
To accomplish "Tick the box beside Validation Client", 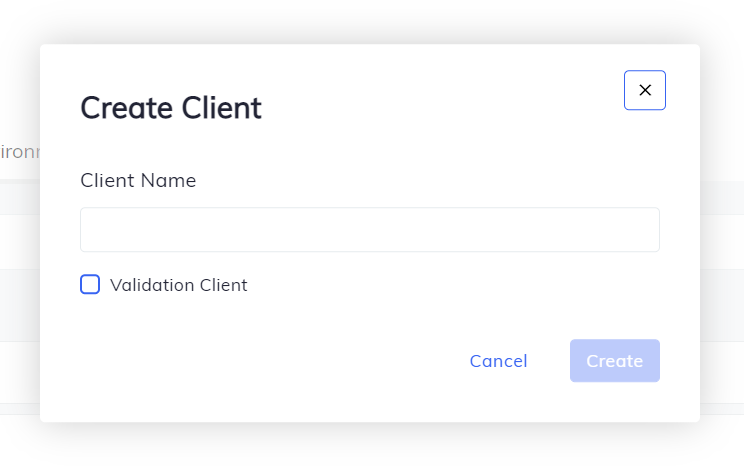I will [x=90, y=285].
